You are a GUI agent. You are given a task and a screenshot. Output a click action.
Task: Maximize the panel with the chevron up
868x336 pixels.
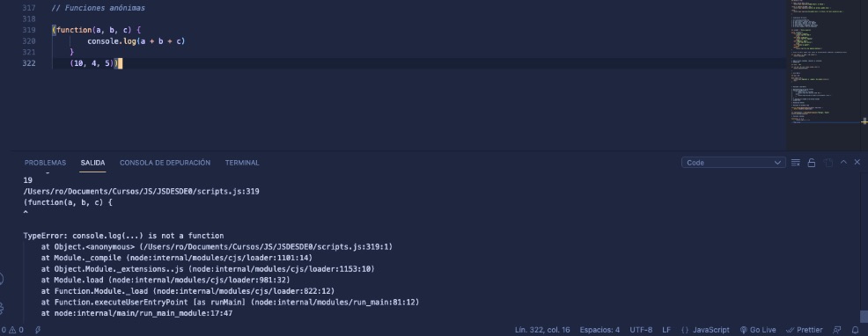pos(843,162)
